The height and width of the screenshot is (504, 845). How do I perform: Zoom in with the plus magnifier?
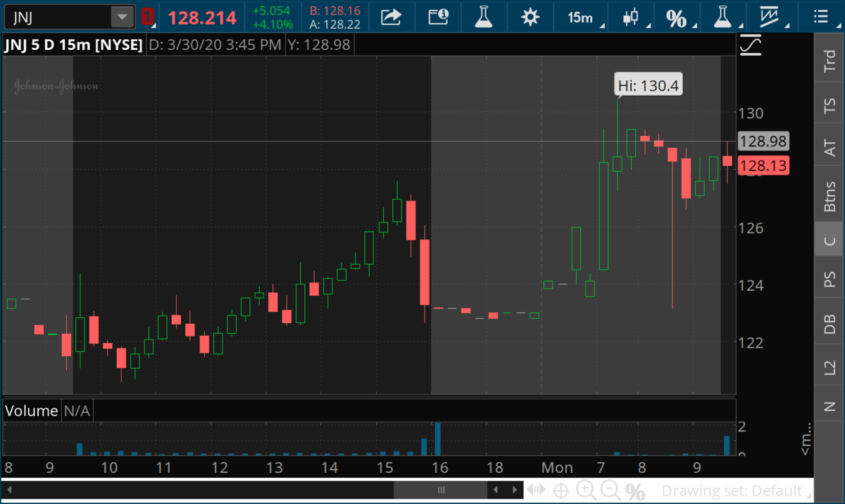click(586, 491)
